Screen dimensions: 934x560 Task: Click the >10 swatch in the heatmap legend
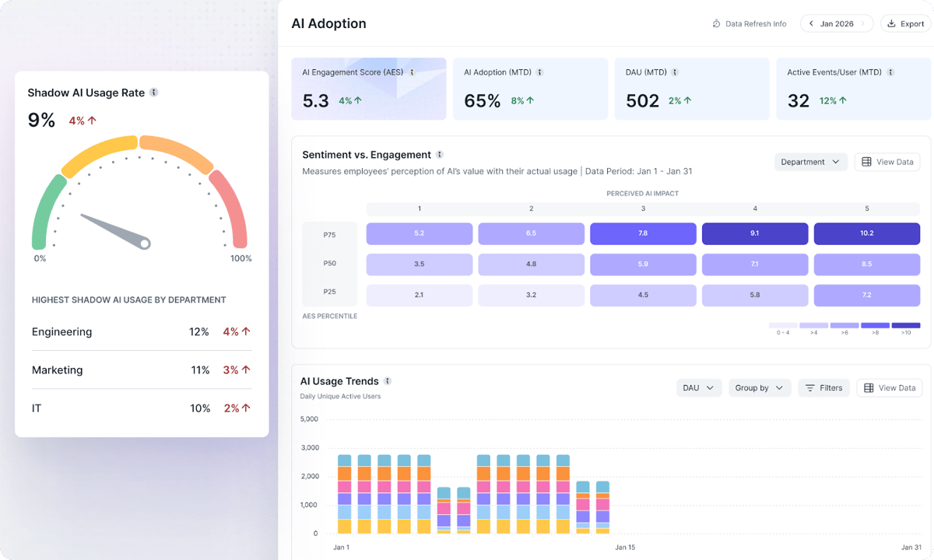906,325
